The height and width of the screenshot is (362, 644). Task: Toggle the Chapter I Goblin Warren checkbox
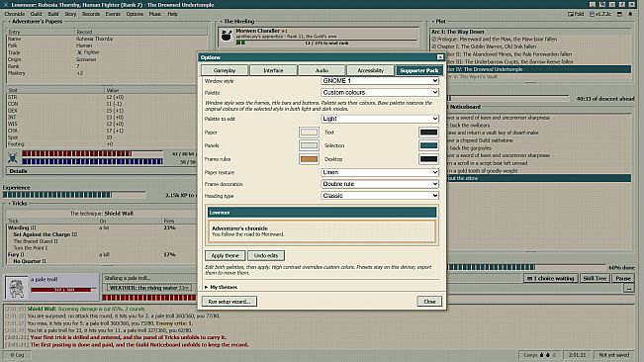click(433, 46)
